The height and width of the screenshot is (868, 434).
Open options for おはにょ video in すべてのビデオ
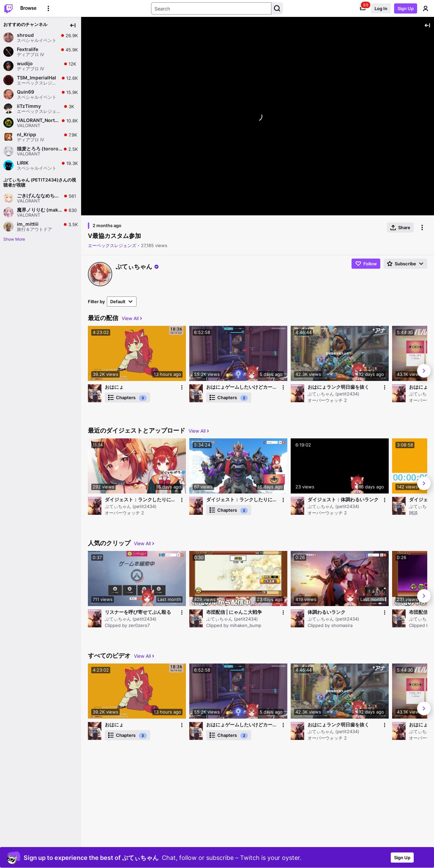point(182,725)
